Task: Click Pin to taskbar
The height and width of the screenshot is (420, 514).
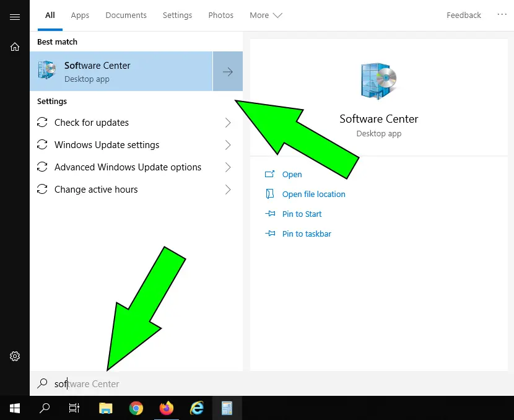Action: tap(307, 234)
